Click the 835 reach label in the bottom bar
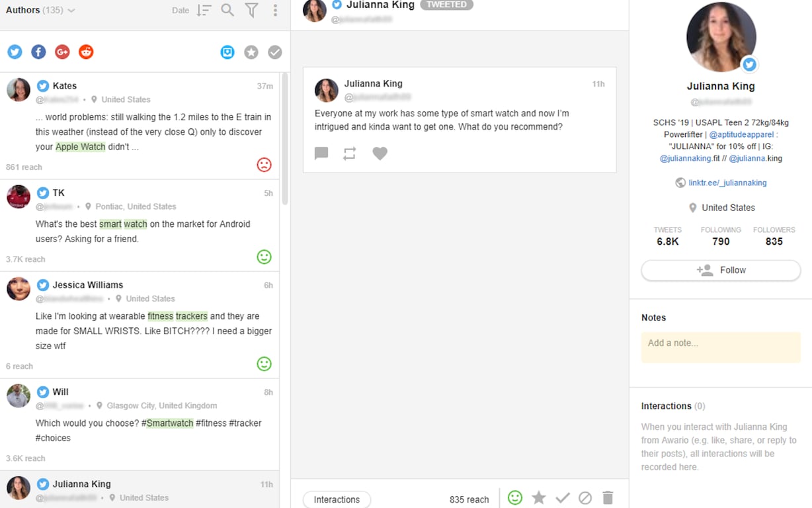The image size is (812, 508). point(469,499)
